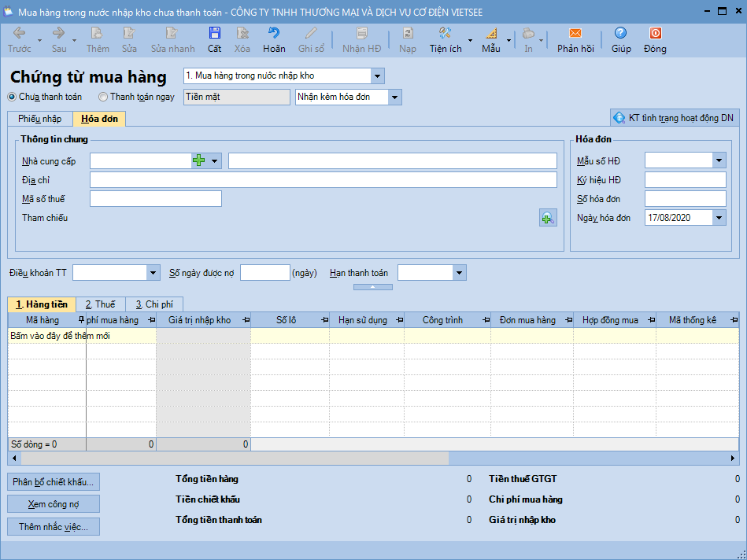The image size is (747, 560).
Task: Open the Nhận kèm hóa đơn dropdown
Action: (394, 98)
